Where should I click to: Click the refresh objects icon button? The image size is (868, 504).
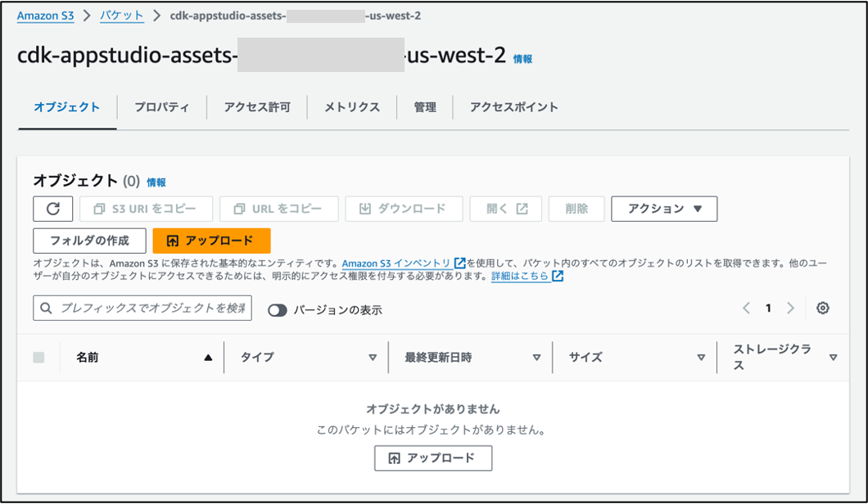(x=52, y=209)
